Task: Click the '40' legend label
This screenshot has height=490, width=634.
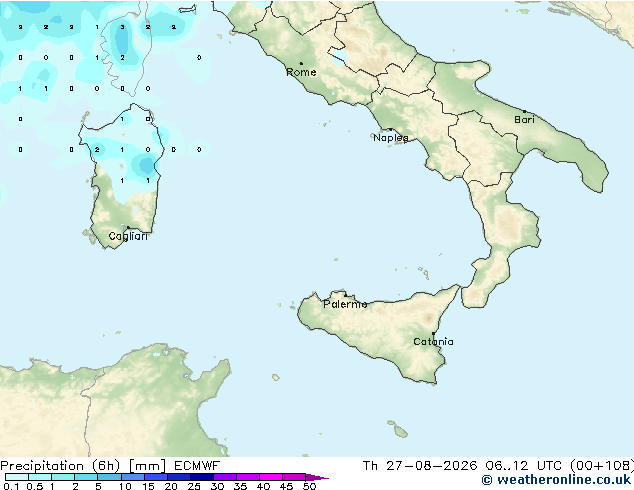Action: coord(263,486)
